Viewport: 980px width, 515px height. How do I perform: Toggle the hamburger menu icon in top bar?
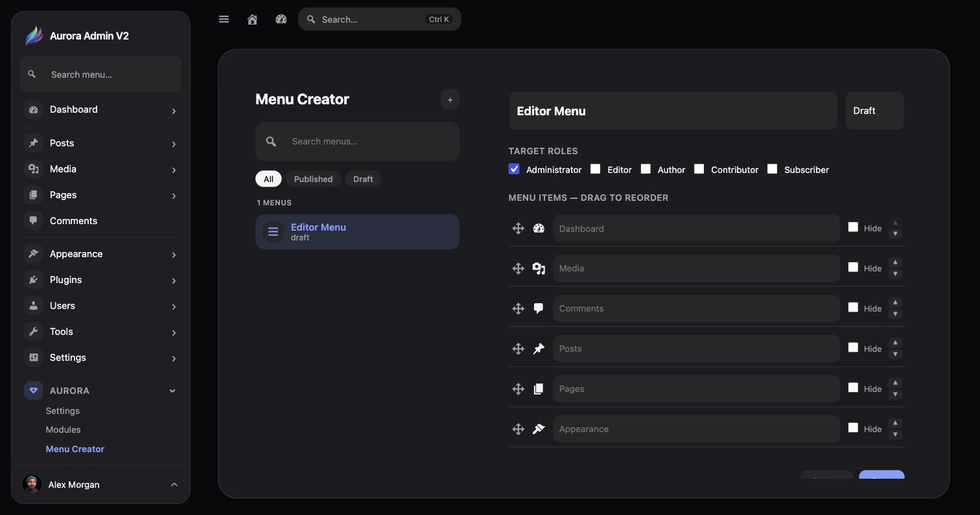pos(224,19)
